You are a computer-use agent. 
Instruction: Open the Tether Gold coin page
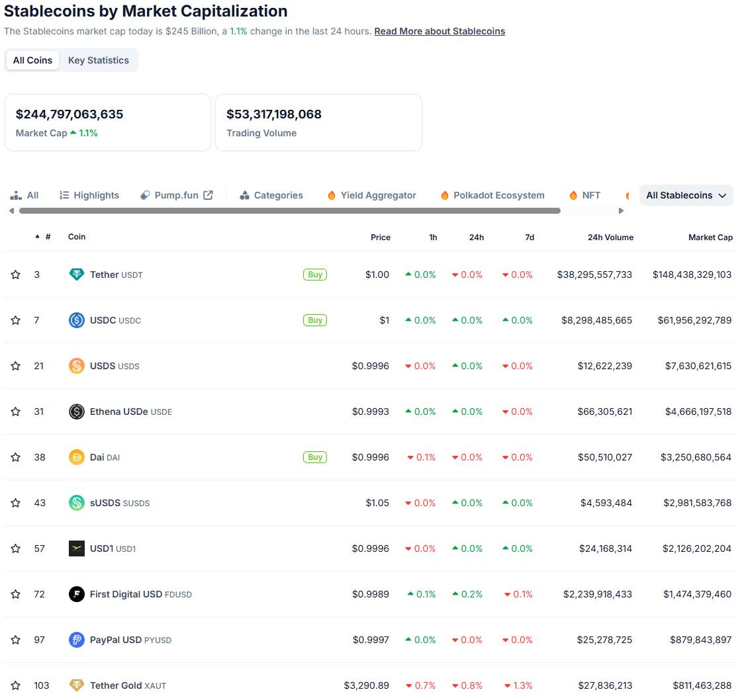(x=128, y=685)
